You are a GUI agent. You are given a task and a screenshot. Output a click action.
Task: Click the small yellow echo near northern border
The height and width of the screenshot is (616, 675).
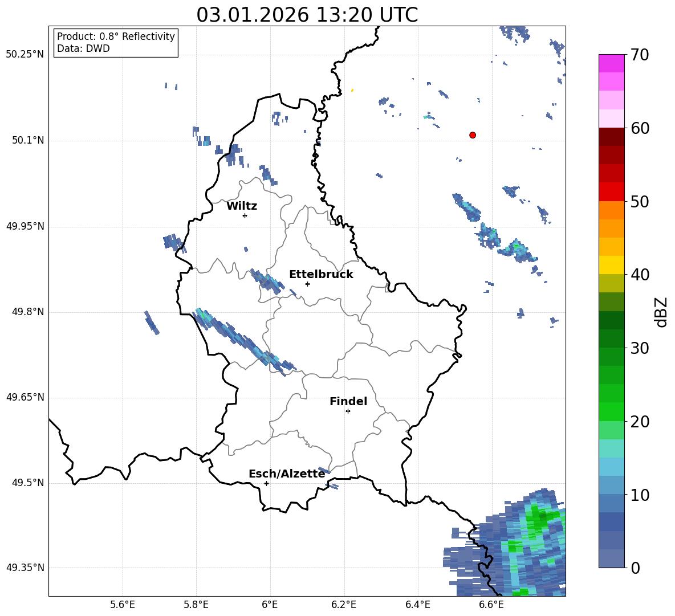point(352,90)
